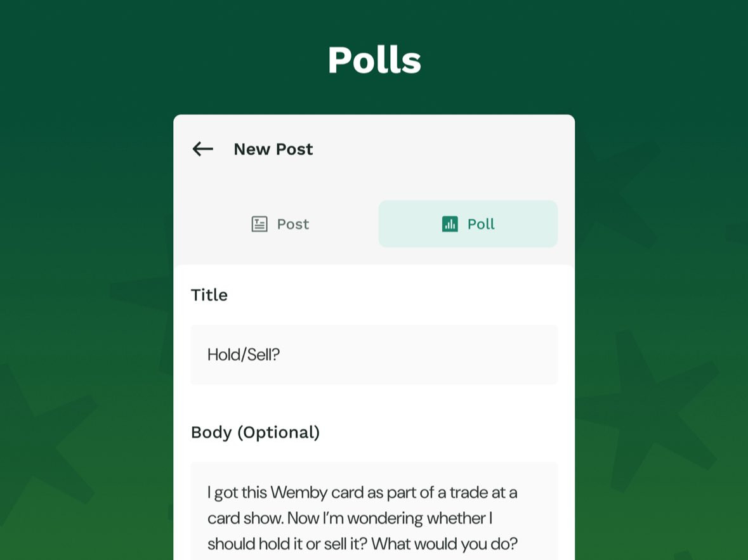This screenshot has width=748, height=560.
Task: Click the Title field label
Action: tap(209, 295)
